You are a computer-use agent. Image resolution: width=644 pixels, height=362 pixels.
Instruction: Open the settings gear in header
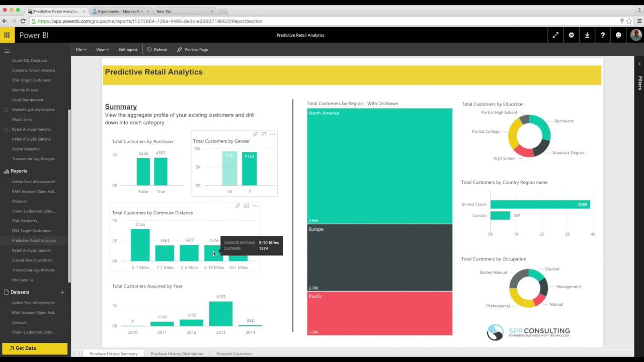tap(571, 35)
